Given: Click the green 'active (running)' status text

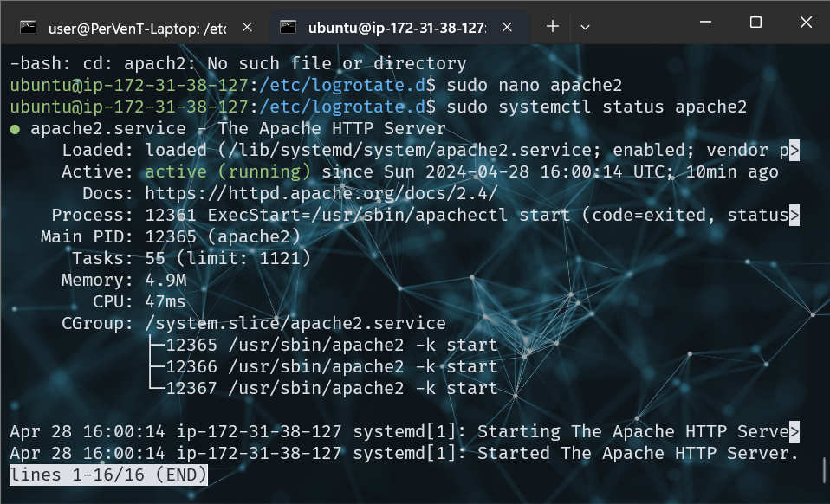Looking at the screenshot, I should [228, 172].
